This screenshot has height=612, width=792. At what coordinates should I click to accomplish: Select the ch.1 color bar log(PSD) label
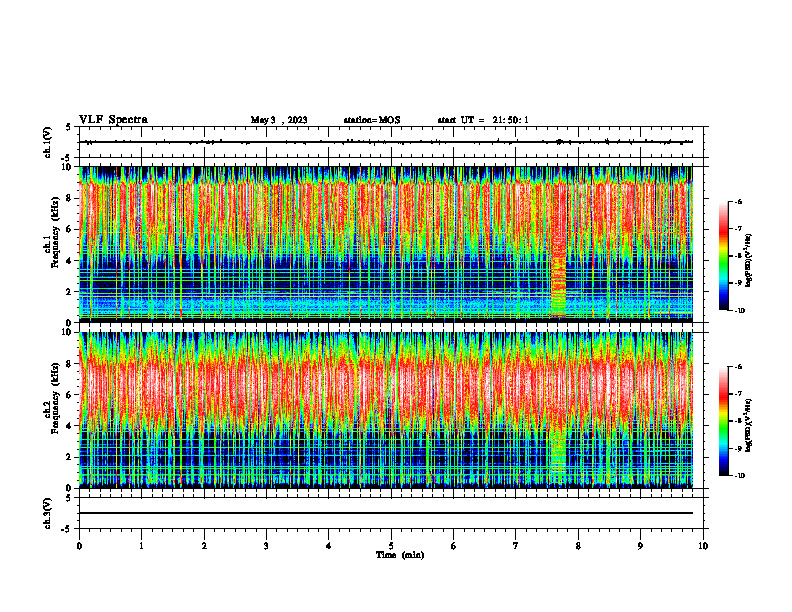[x=748, y=260]
